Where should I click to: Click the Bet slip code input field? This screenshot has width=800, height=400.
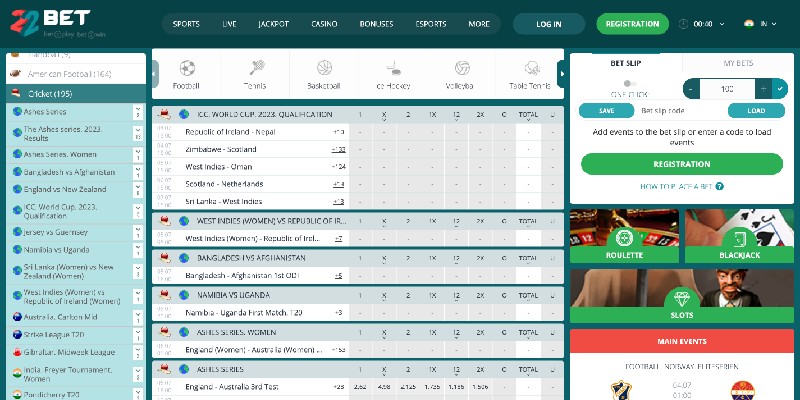click(681, 111)
